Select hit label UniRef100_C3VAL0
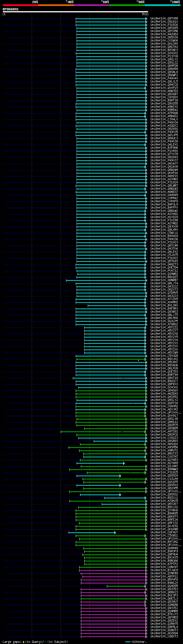Screen dimensions: 183x644 click(x=164, y=119)
